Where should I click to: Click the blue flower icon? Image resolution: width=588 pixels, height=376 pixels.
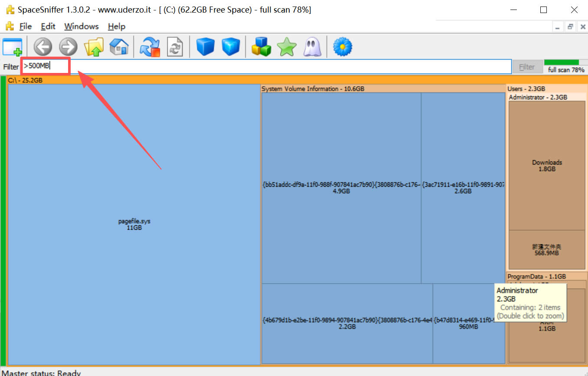(342, 47)
